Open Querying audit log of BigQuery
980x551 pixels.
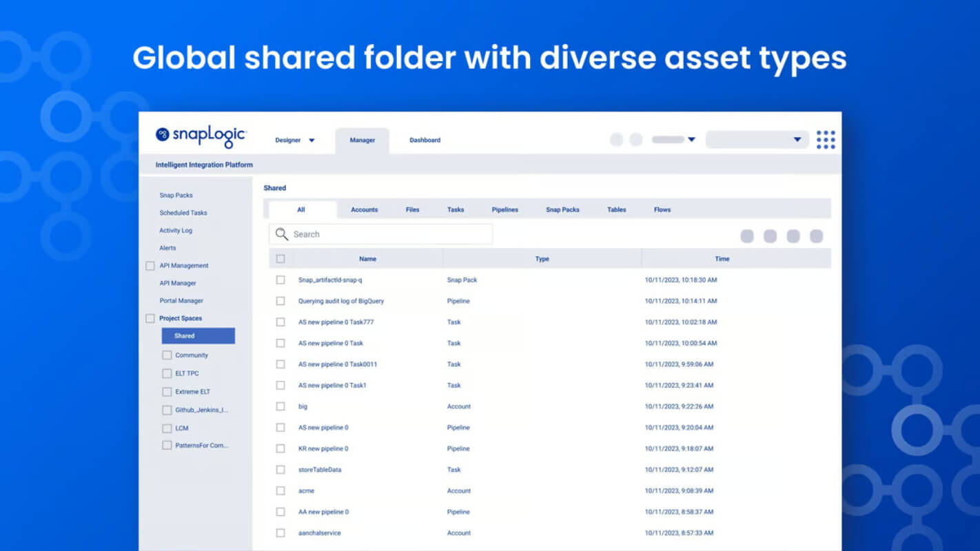pos(341,301)
